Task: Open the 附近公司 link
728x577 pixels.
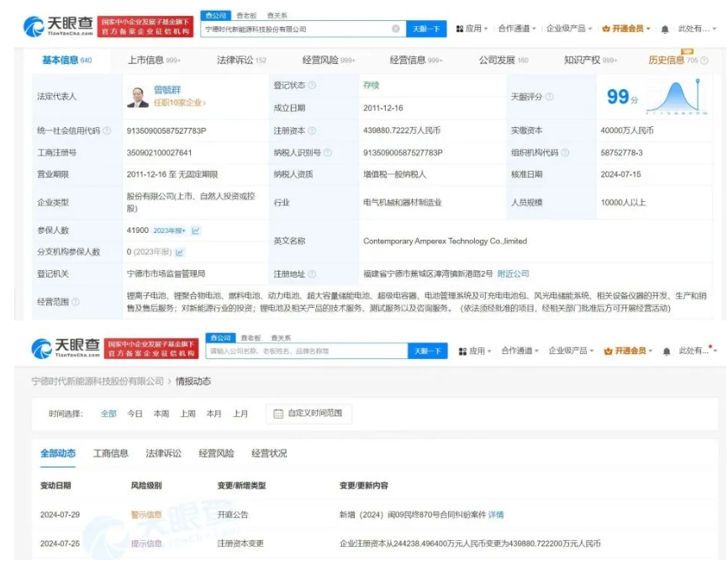Action: pos(513,274)
